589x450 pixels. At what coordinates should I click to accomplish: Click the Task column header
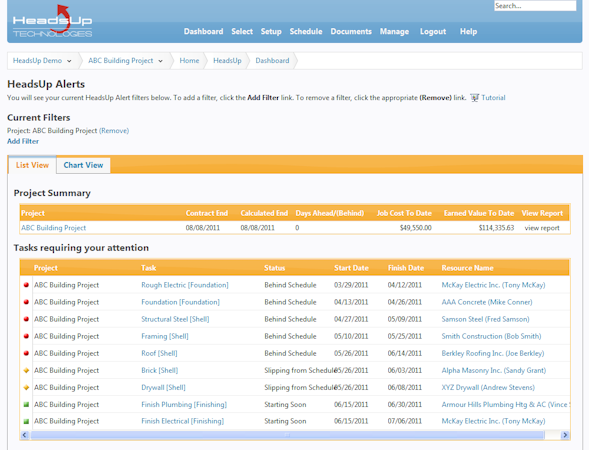(148, 268)
